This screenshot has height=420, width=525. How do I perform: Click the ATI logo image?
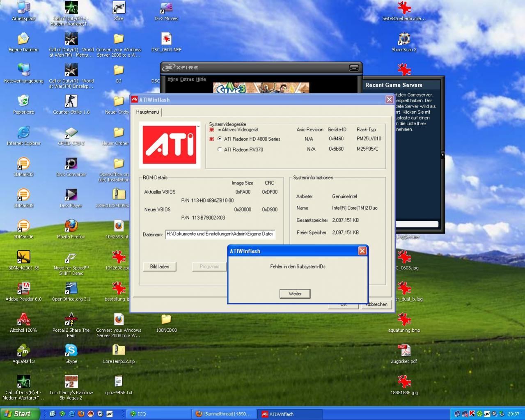click(170, 145)
